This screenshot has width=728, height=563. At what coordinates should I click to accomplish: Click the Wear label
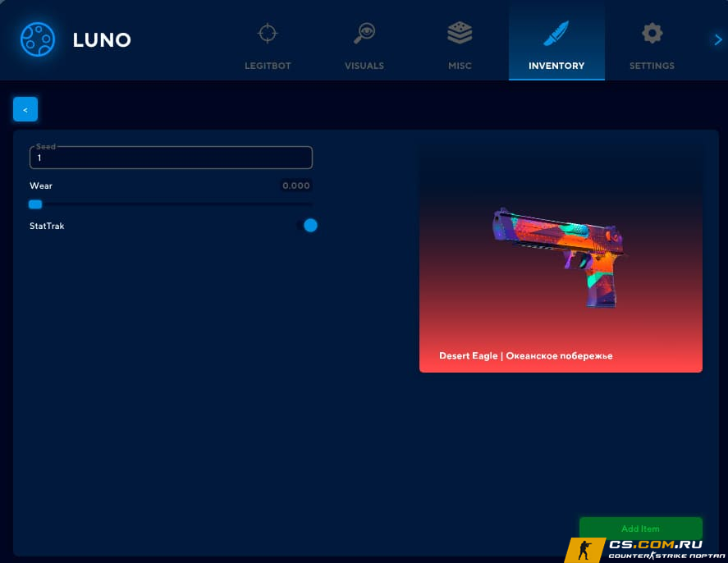pos(41,185)
